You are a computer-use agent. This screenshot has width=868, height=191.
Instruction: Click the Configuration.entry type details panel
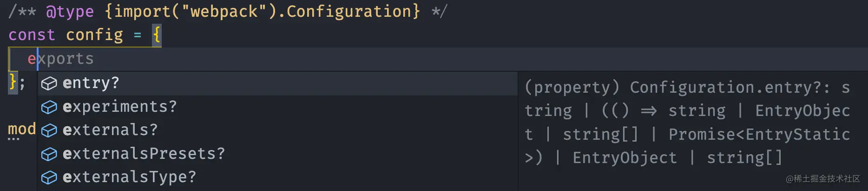coord(688,123)
